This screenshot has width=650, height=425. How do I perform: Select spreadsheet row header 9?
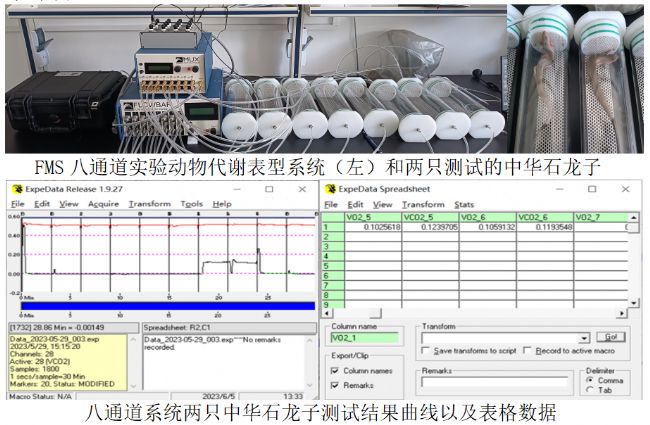coord(333,304)
